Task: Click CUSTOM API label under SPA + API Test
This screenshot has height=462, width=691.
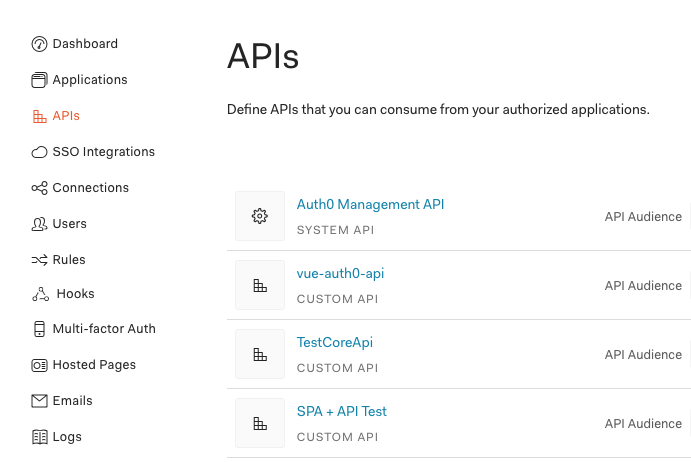Action: coord(338,437)
